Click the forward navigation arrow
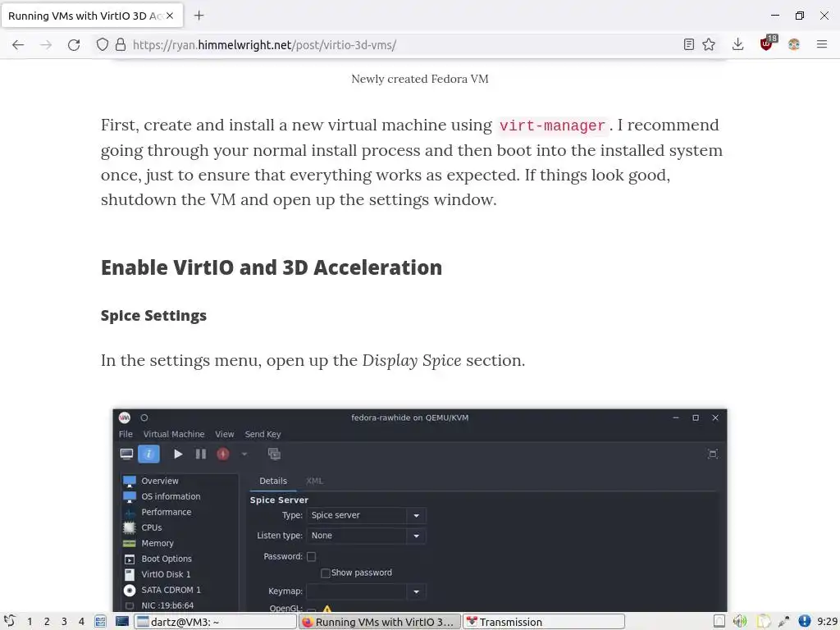This screenshot has height=630, width=840. 46,45
